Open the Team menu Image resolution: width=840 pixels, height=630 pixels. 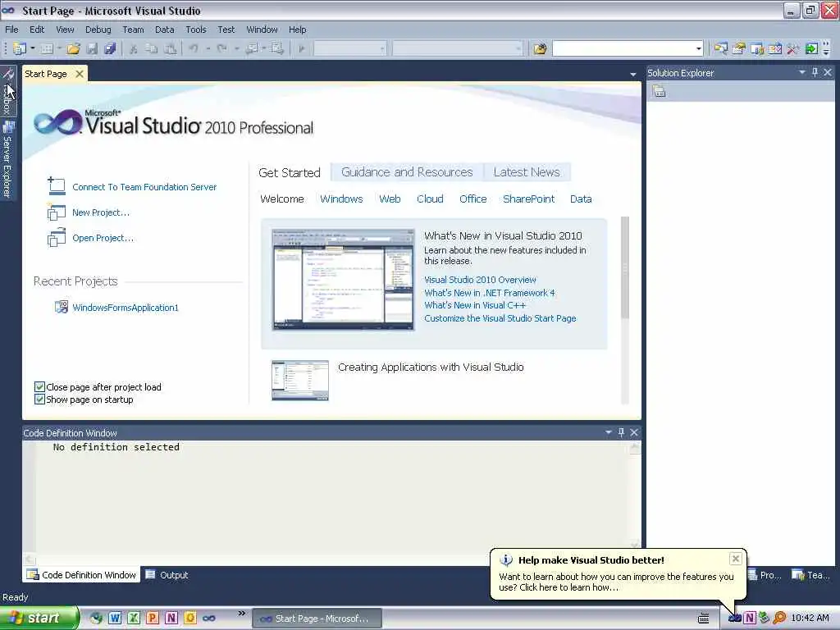pyautogui.click(x=133, y=30)
